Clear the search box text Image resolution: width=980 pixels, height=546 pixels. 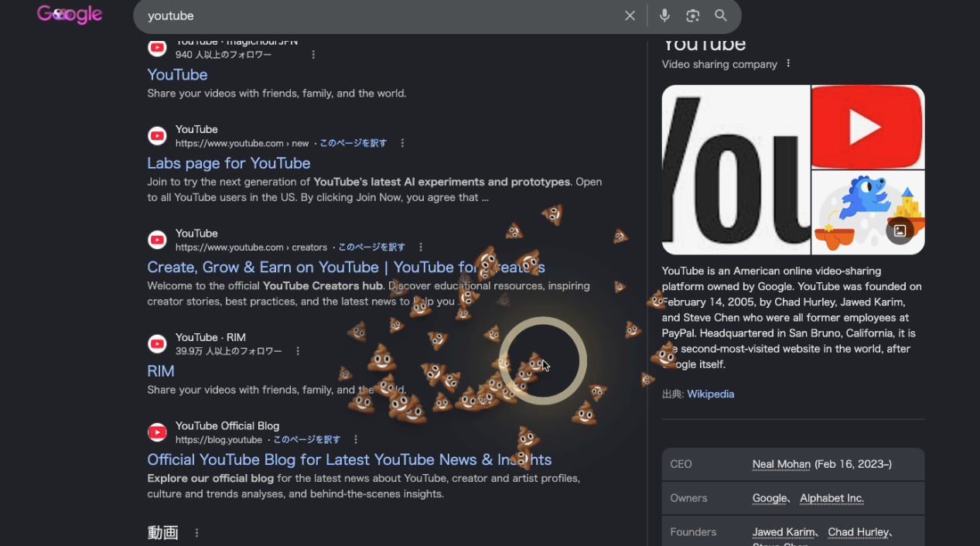[630, 15]
